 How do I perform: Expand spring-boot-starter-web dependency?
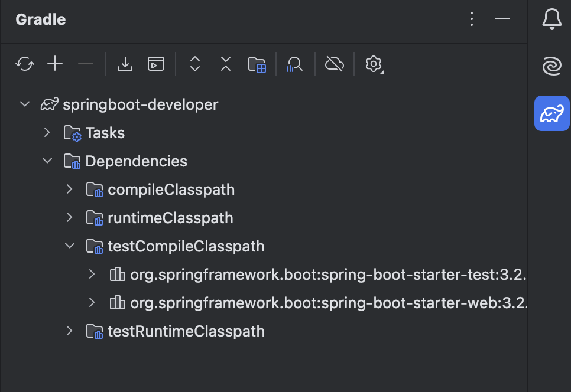[x=92, y=302]
